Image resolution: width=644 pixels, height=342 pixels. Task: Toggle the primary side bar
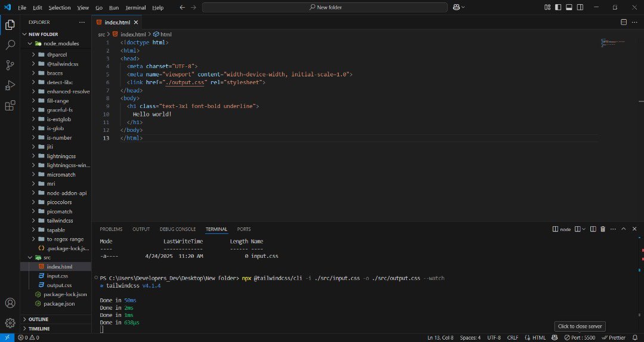558,7
